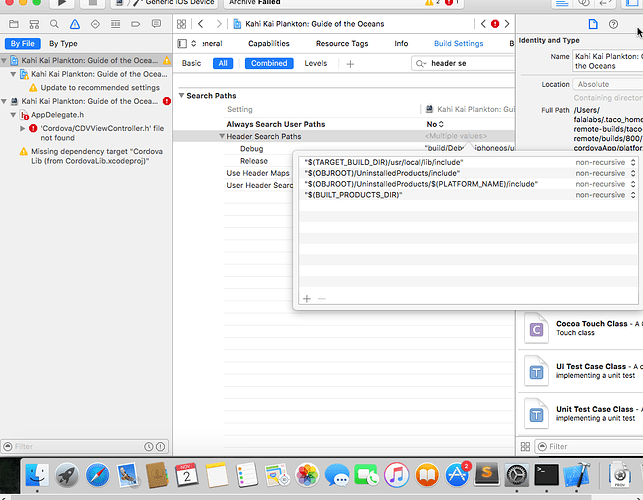Open Xcode from the Dock
643x500 pixels.
[577, 475]
